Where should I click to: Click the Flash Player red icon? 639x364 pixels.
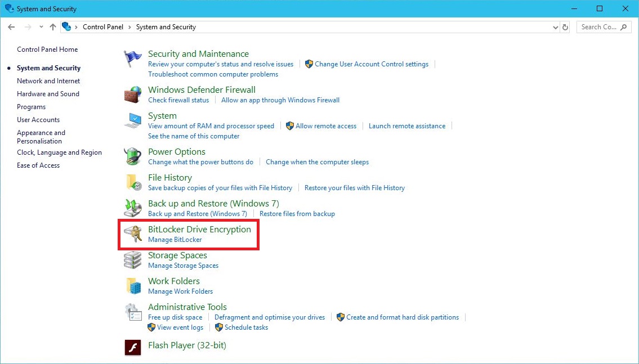pyautogui.click(x=133, y=347)
